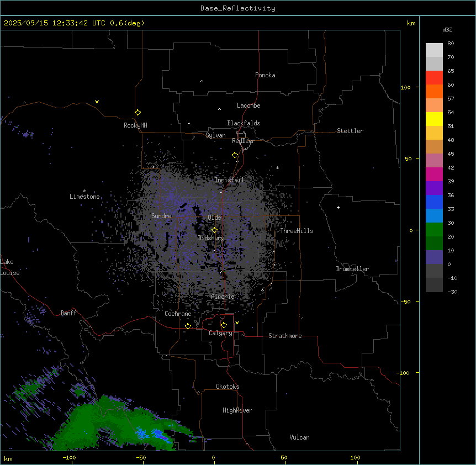The image size is (476, 465).
Task: Click the 'Sundre' city label
Action: [x=161, y=216]
